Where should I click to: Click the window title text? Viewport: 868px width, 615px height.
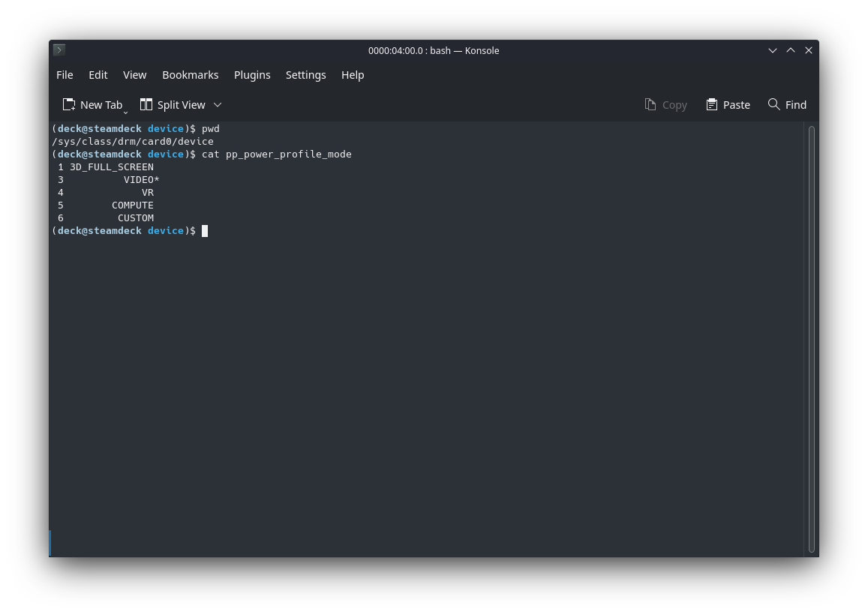pyautogui.click(x=434, y=50)
